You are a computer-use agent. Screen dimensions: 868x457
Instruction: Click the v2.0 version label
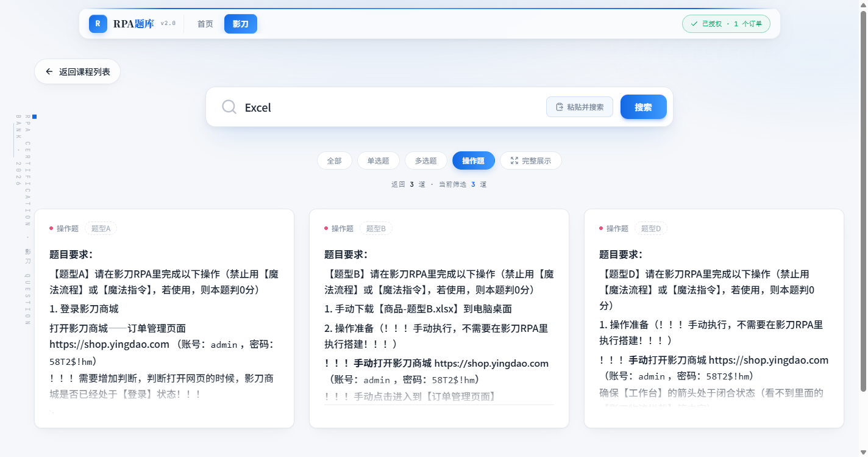[x=168, y=23]
